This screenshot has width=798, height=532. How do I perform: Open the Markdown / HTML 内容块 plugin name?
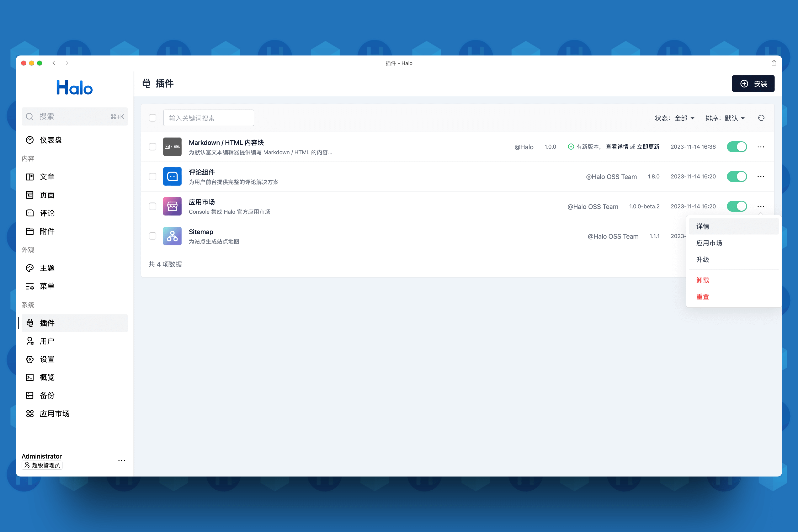point(226,143)
